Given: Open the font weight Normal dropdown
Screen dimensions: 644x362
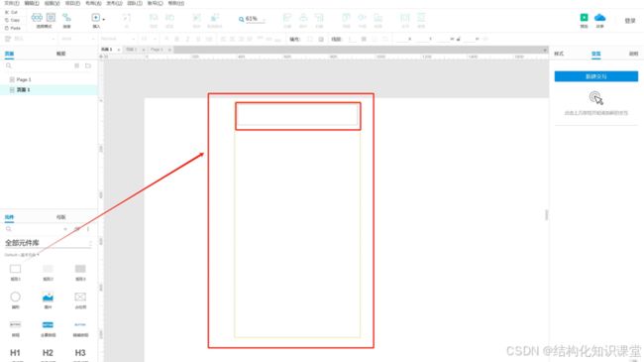Looking at the screenshot, I should pos(118,39).
